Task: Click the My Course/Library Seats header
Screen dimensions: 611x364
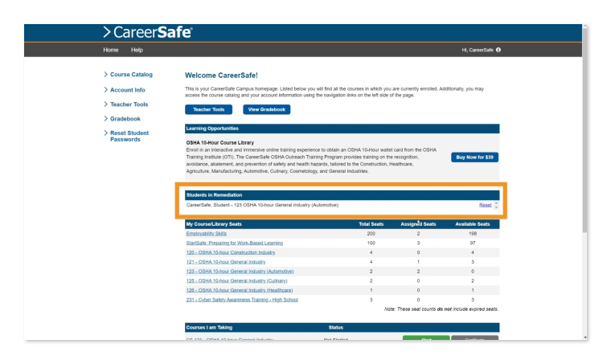Action: 214,224
